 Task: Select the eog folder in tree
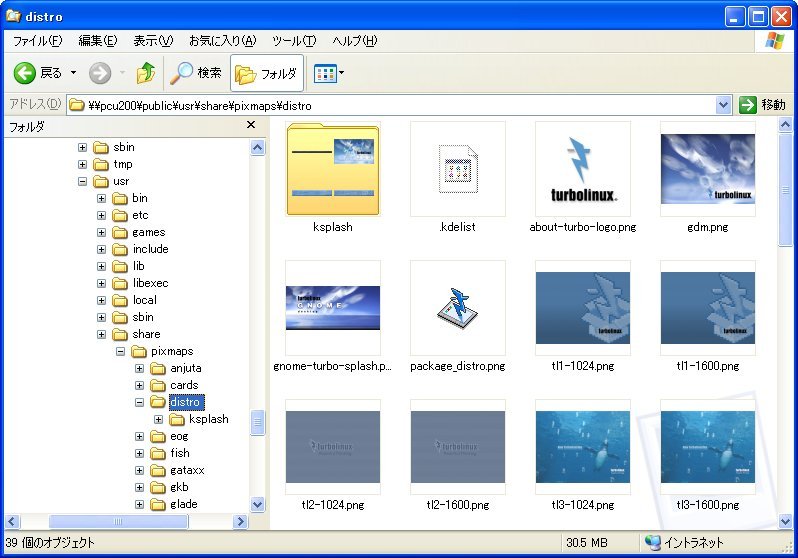pos(179,436)
